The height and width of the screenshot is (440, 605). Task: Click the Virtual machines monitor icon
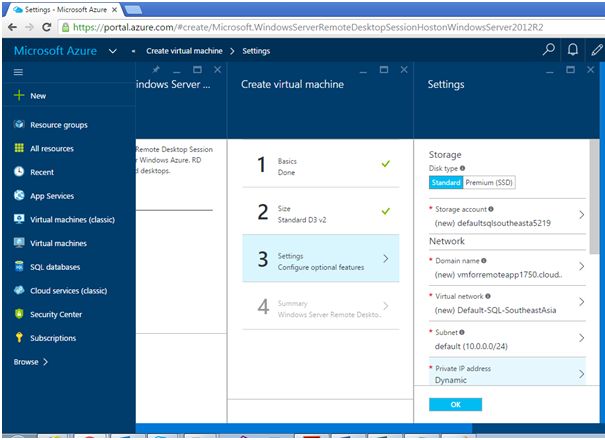coord(19,243)
